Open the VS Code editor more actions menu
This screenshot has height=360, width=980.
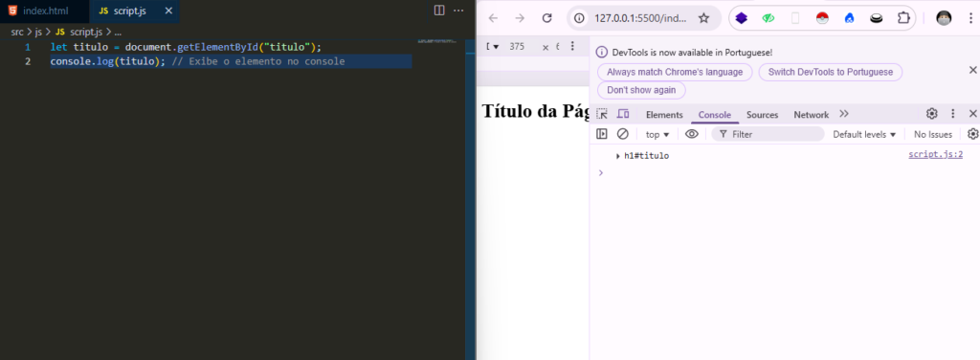pyautogui.click(x=458, y=11)
